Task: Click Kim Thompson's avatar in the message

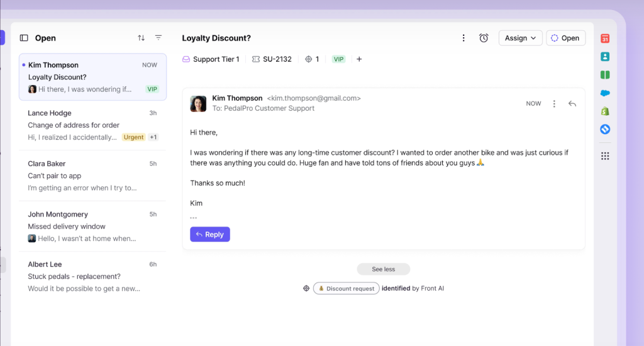Action: [198, 104]
